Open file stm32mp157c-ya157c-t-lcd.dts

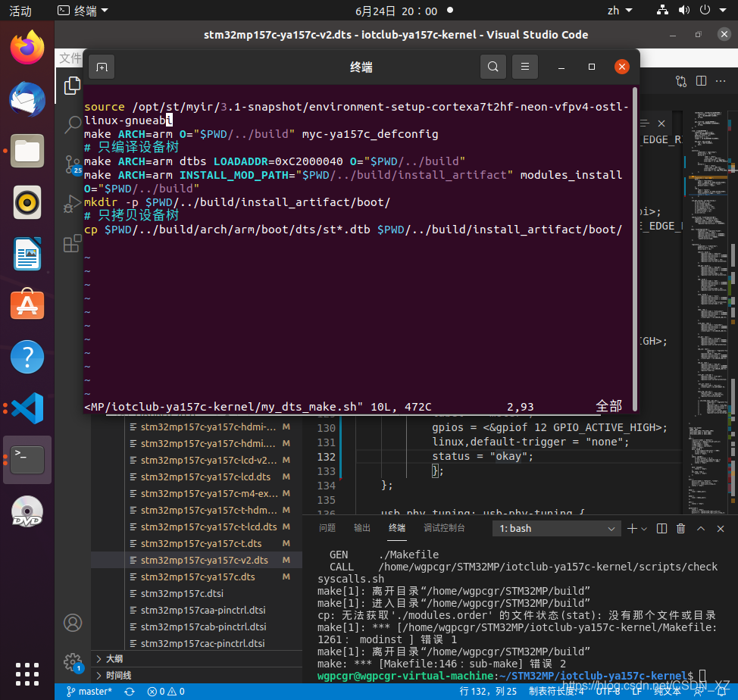[x=208, y=527]
